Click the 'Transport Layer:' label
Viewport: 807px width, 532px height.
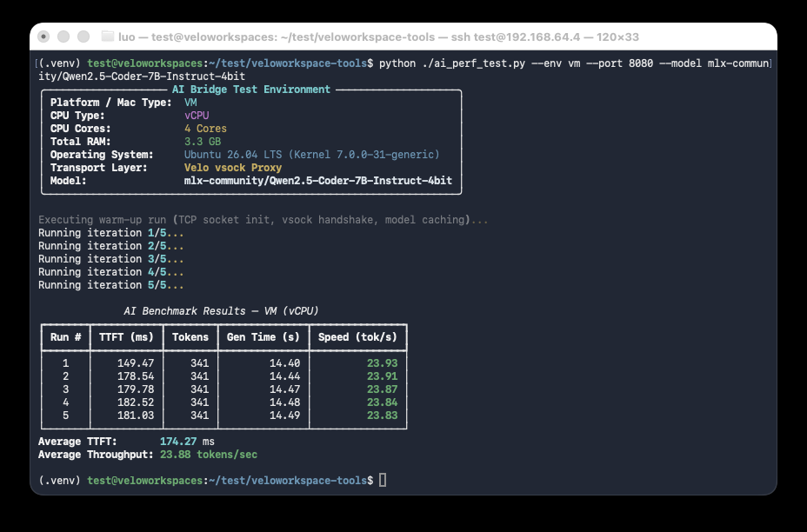point(99,168)
